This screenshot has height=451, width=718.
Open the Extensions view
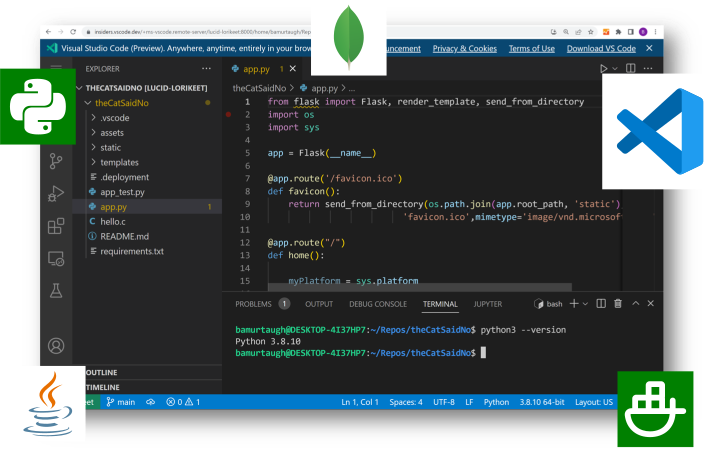(x=56, y=226)
